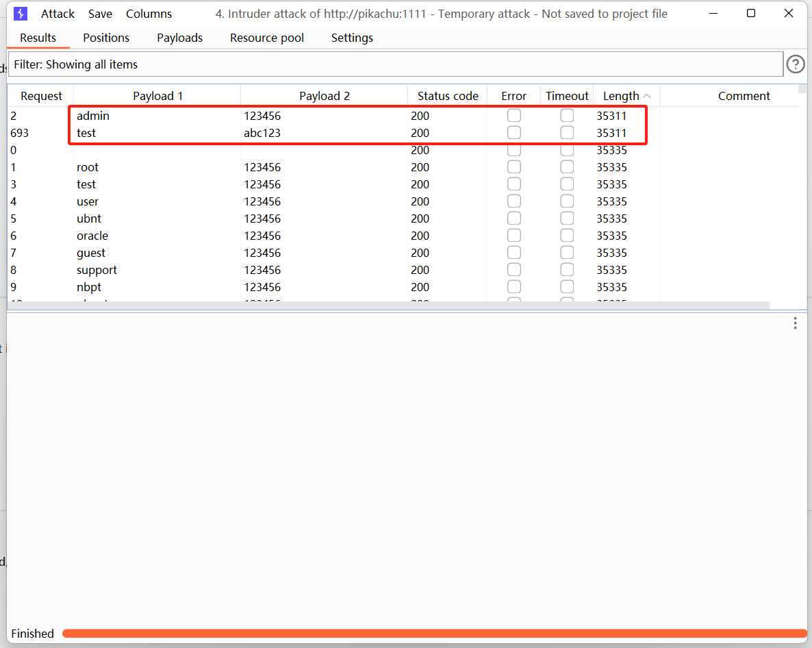Switch to the Payloads tab
Image resolution: width=812 pixels, height=648 pixels.
tap(179, 38)
